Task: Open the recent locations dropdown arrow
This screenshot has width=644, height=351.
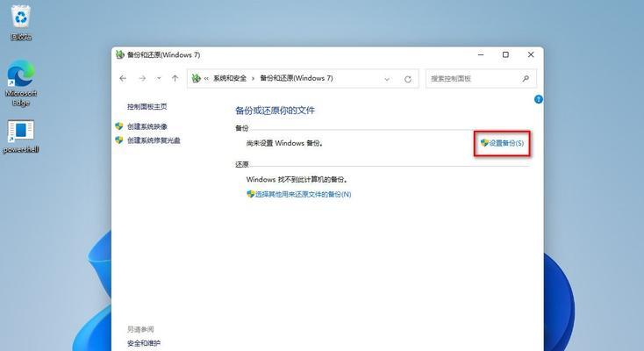Action: [x=159, y=78]
